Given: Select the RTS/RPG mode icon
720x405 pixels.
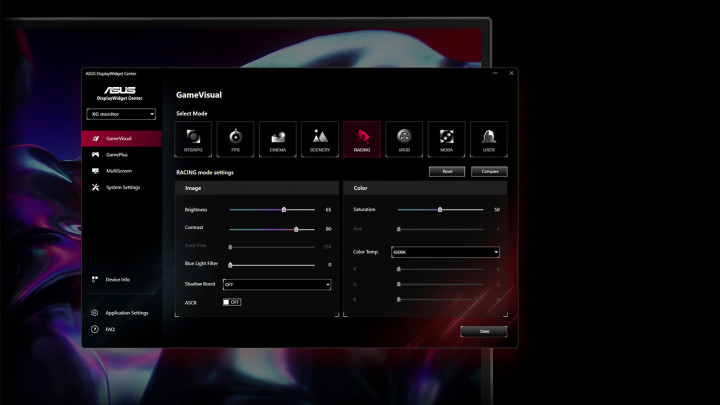Looking at the screenshot, I should tap(193, 139).
